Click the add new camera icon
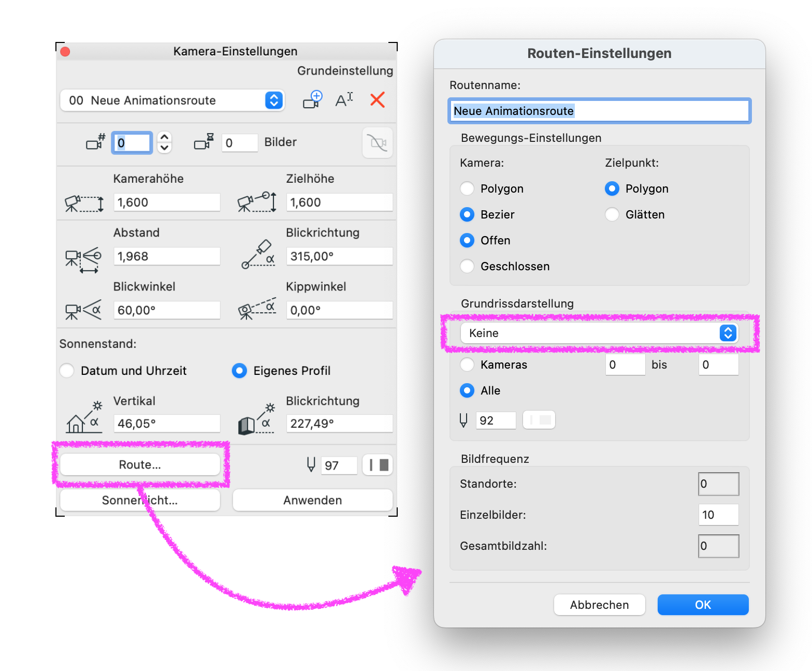 [x=312, y=99]
